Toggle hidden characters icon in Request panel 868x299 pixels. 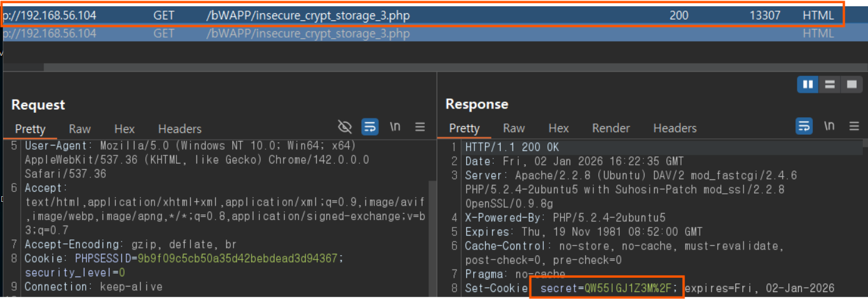345,127
